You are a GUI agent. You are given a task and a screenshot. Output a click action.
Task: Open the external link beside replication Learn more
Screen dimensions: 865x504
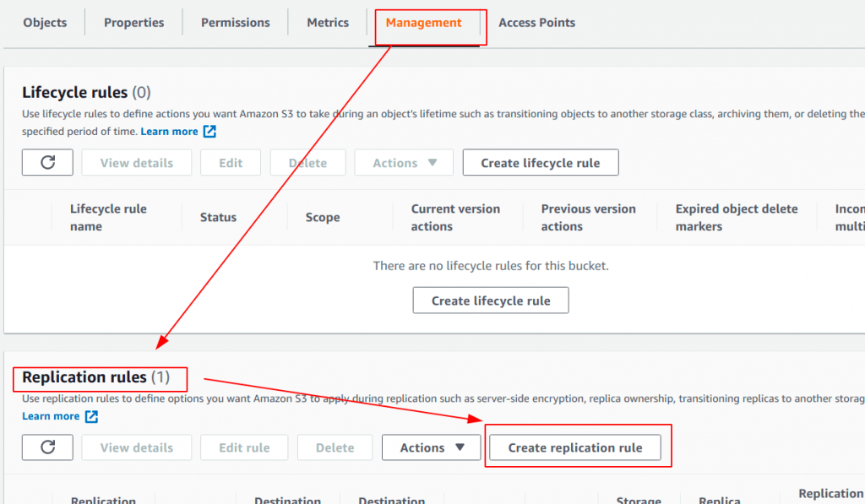coord(93,415)
